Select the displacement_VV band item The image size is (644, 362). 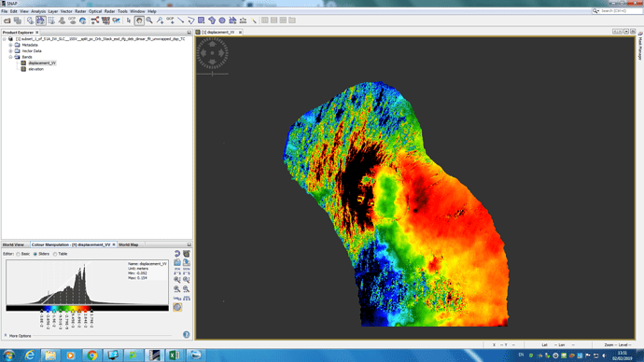[x=42, y=63]
